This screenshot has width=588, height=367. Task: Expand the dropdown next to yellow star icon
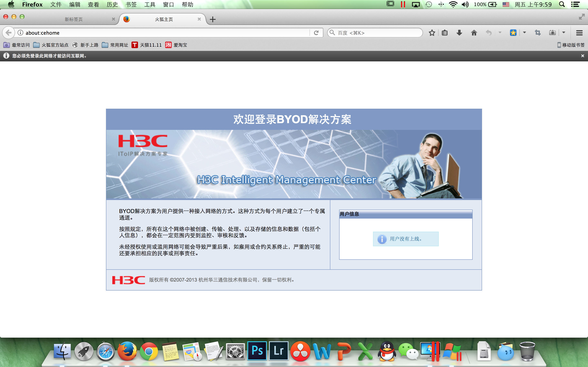[524, 32]
